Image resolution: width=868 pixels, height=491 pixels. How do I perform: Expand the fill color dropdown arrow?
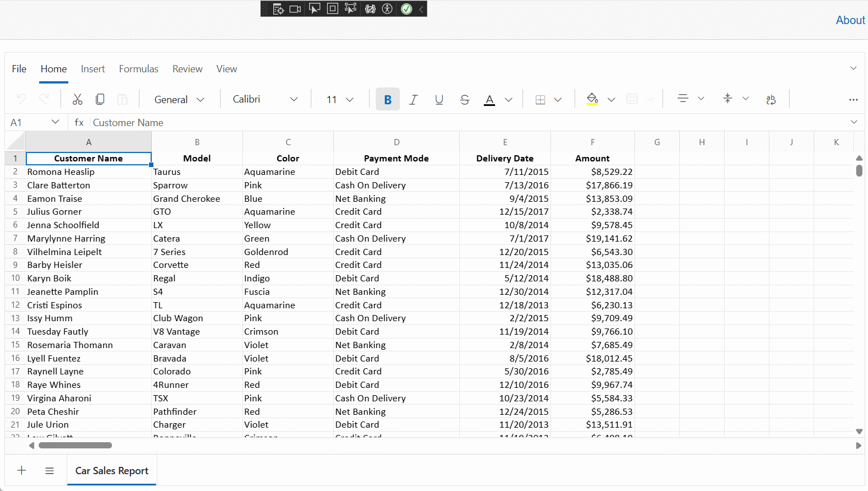click(x=612, y=99)
